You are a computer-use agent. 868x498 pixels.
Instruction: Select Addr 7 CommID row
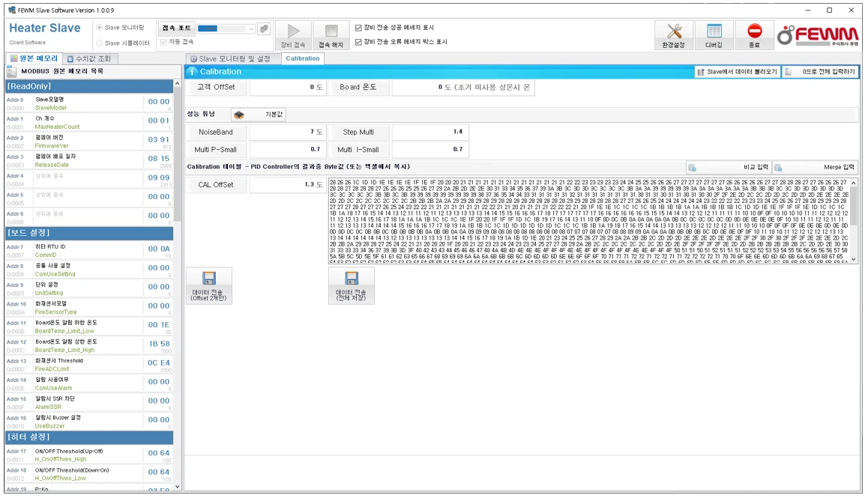click(89, 251)
